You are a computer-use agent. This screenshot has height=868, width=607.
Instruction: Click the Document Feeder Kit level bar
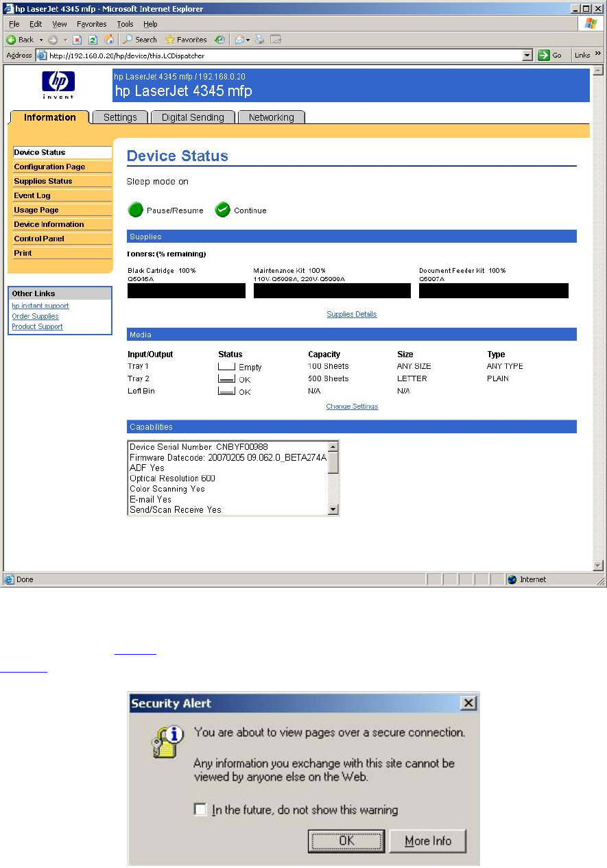point(494,291)
